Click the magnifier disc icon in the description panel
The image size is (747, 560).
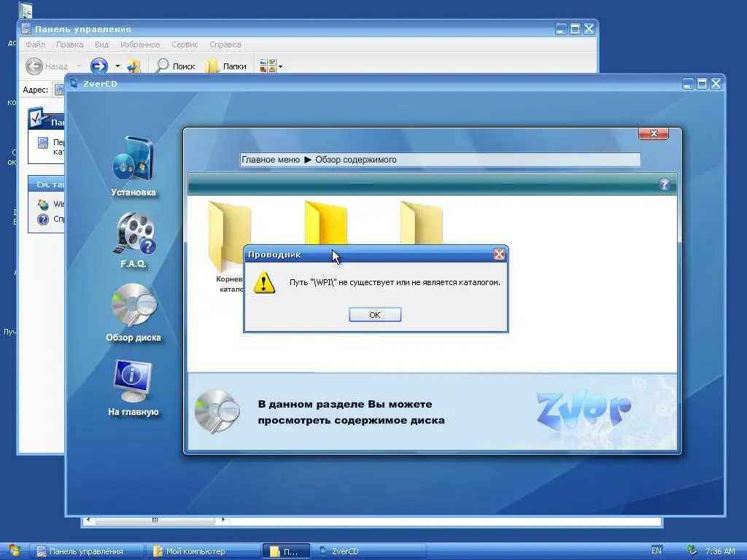(217, 411)
